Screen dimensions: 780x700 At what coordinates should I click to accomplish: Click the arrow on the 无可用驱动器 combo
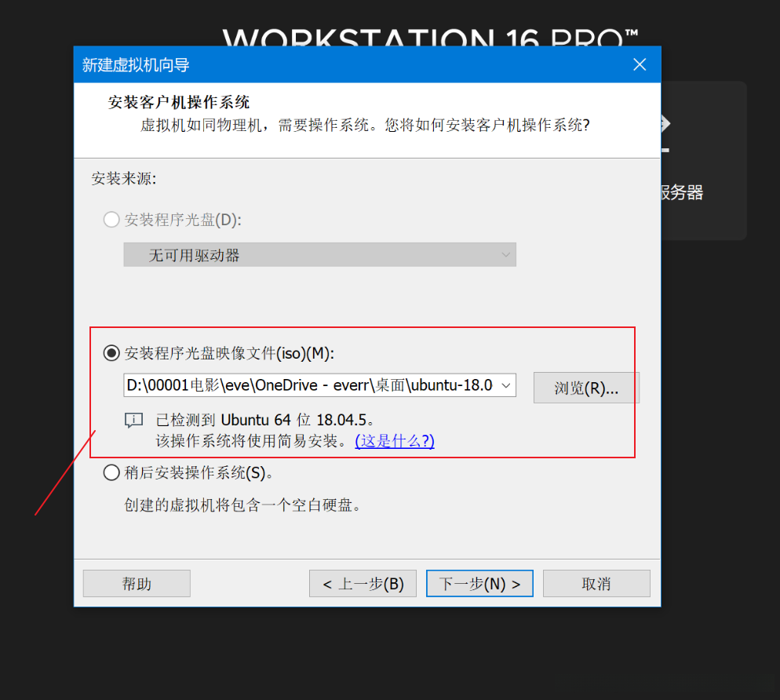click(x=507, y=254)
